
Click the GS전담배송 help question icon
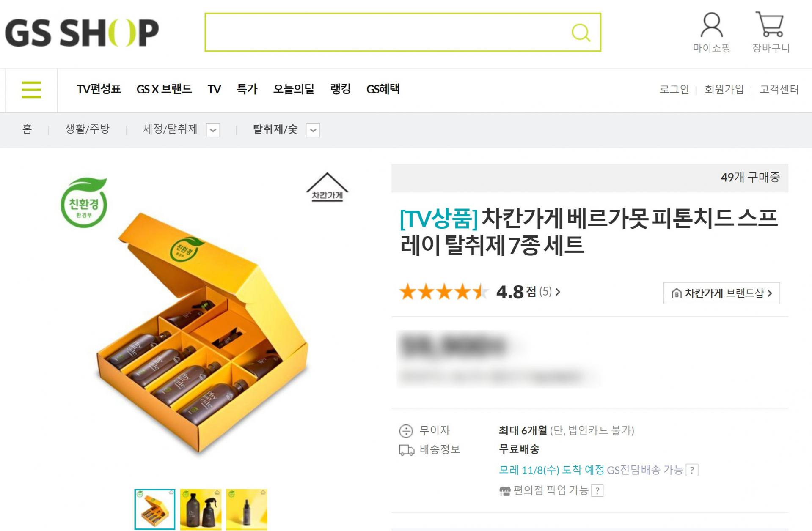692,470
